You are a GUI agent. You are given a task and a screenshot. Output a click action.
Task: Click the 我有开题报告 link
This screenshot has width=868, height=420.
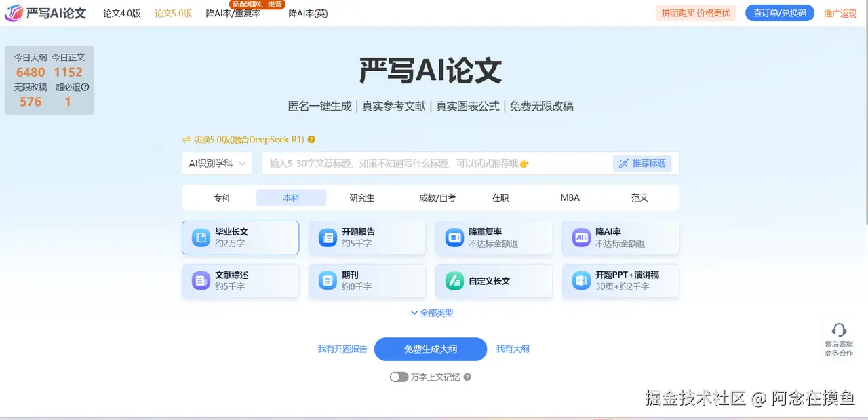(342, 349)
